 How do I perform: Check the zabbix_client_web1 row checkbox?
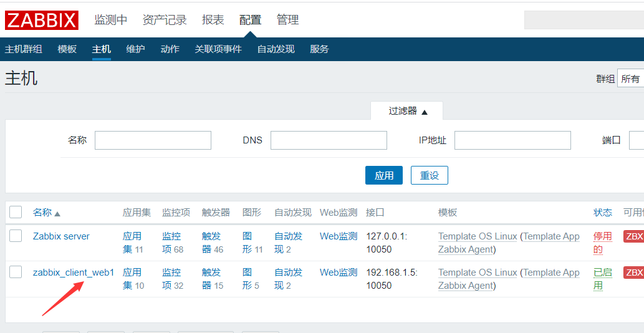(16, 272)
